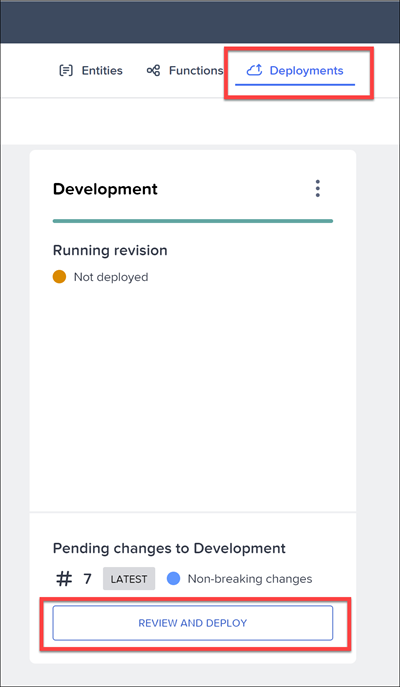Open the Development card three-dot menu
Screen dimensions: 400x687
(318, 188)
